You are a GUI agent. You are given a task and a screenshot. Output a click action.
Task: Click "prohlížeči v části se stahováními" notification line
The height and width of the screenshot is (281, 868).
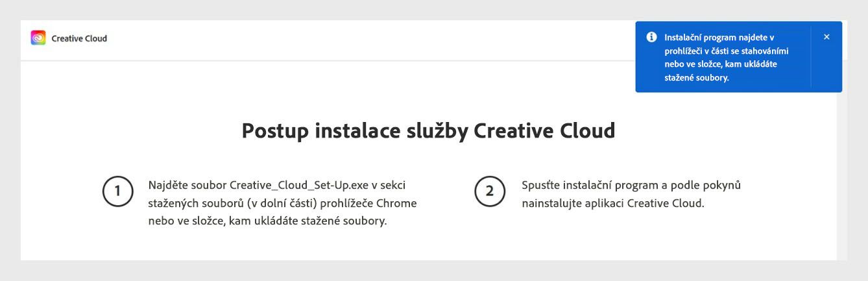727,51
